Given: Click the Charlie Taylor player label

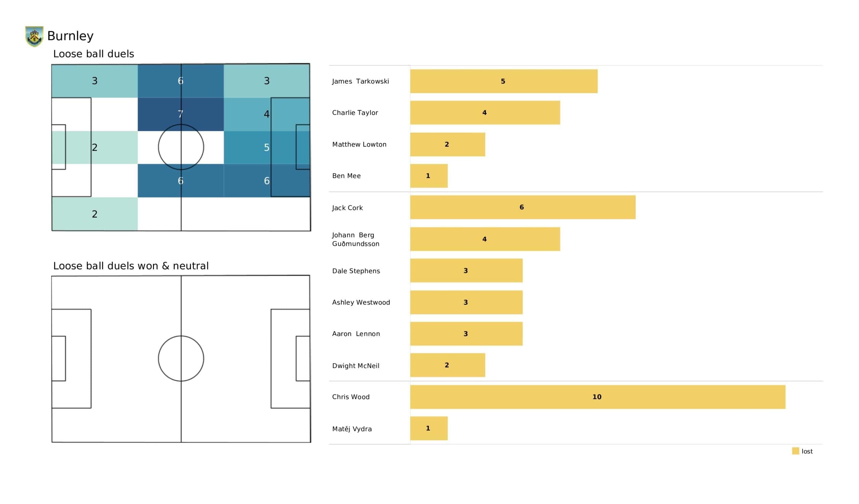Looking at the screenshot, I should click(x=355, y=113).
